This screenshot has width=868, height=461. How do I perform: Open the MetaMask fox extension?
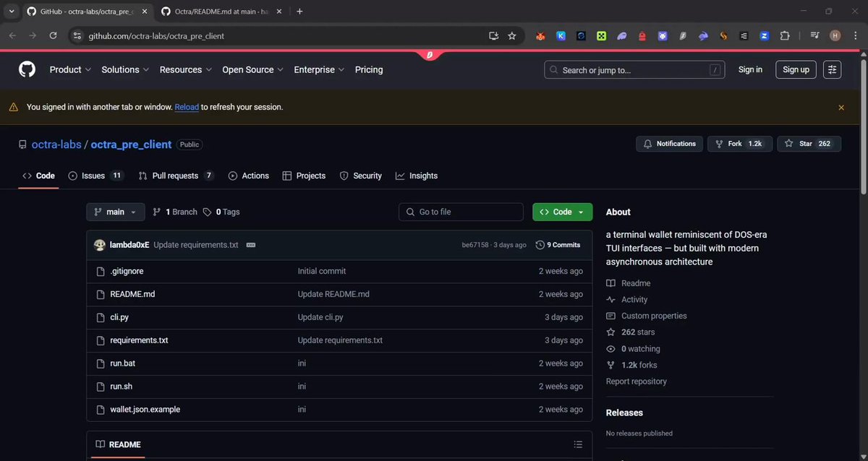tap(540, 35)
